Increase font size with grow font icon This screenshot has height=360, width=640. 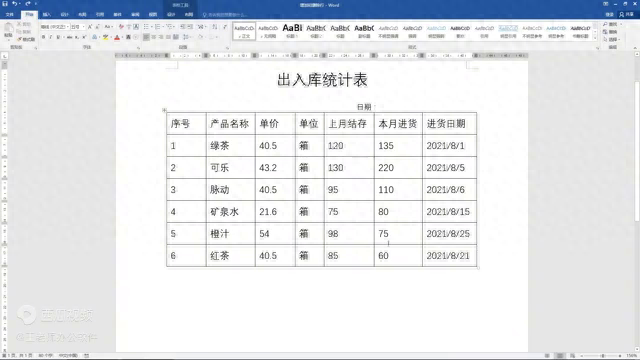90,27
